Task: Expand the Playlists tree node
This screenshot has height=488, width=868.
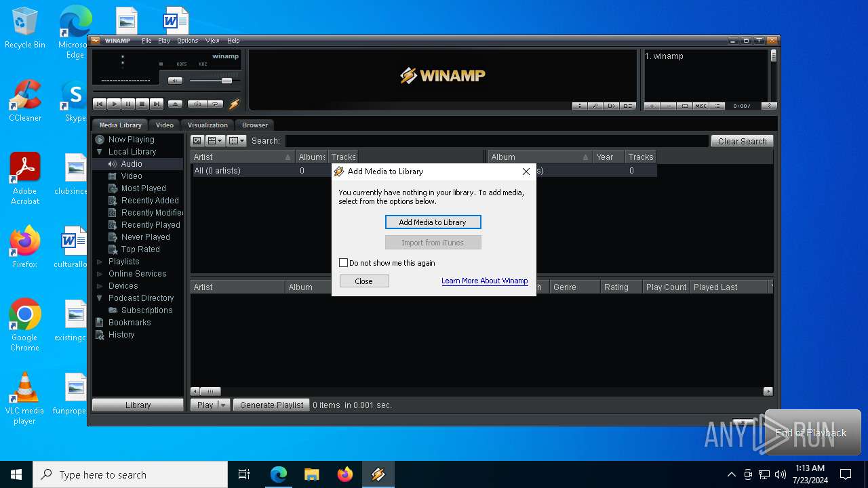Action: [100, 262]
